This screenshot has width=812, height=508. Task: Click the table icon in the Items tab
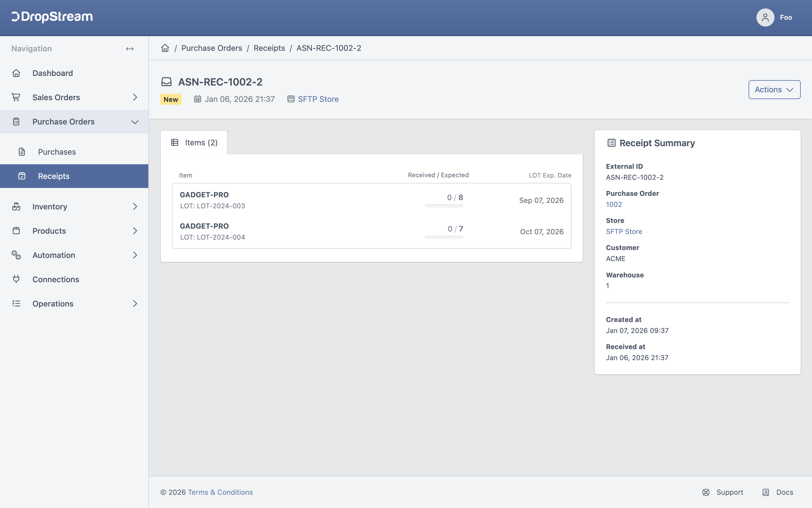[175, 143]
